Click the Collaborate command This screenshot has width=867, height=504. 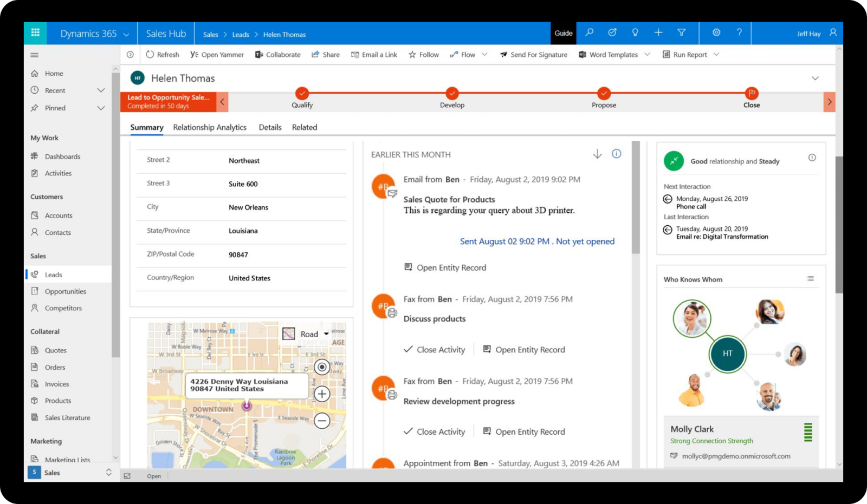click(277, 55)
